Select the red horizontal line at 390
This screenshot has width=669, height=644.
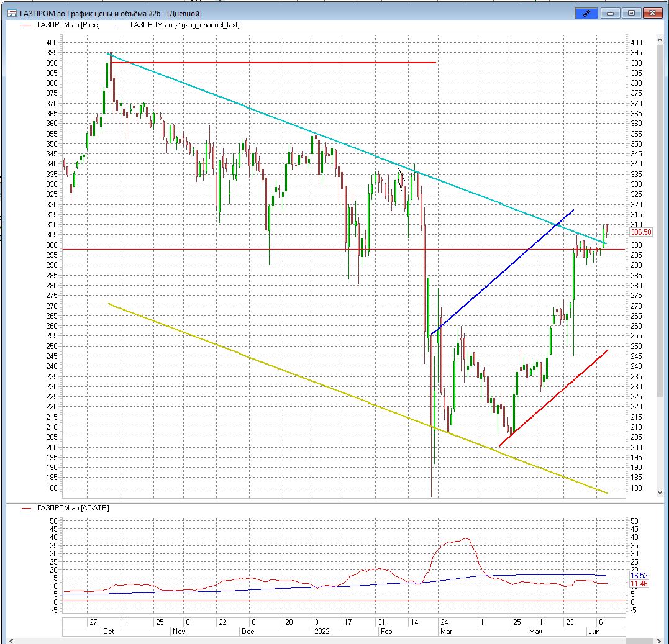tap(273, 63)
